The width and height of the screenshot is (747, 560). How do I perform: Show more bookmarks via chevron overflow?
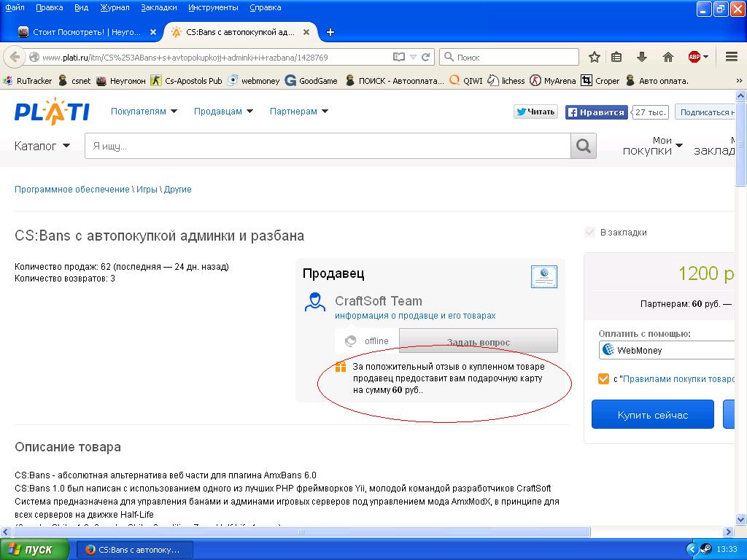[x=739, y=81]
